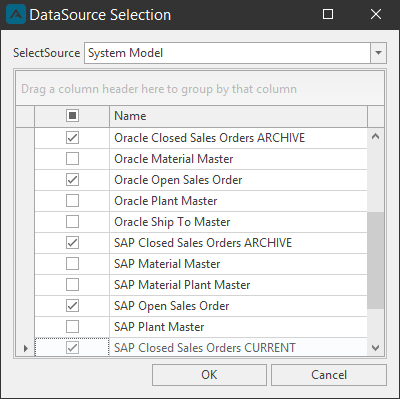Screen dimensions: 400x399
Task: Uncheck the SAP Open Sales Order checkbox
Action: [72, 306]
